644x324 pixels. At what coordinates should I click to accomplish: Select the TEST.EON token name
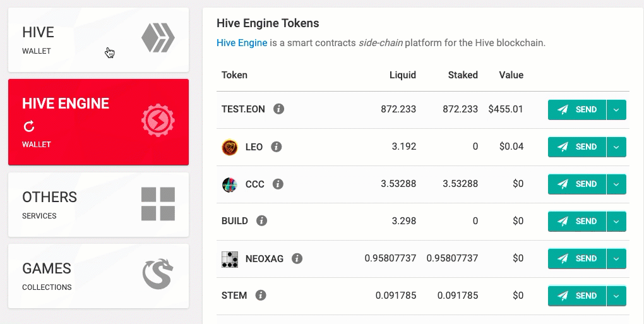tap(243, 109)
